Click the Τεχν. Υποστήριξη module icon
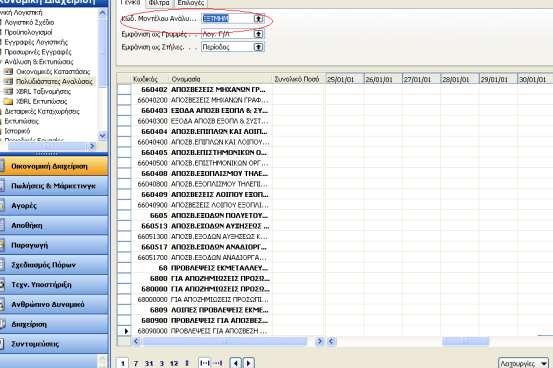 pos(2,284)
